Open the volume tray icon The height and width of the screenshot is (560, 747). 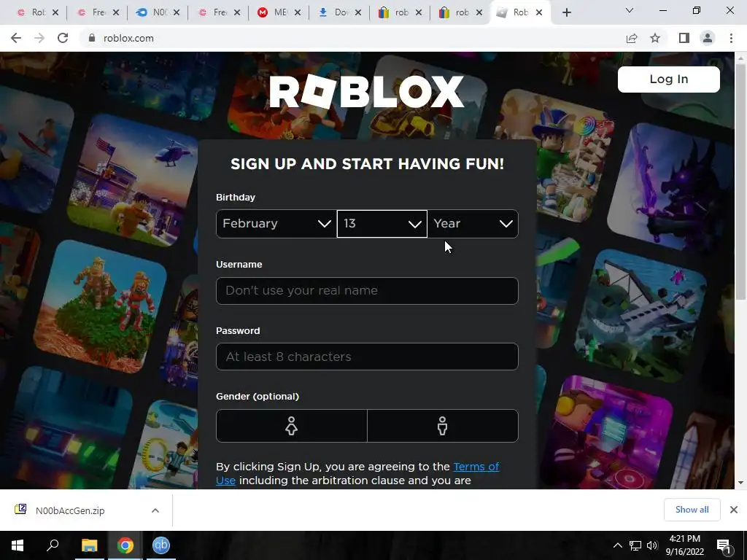652,545
